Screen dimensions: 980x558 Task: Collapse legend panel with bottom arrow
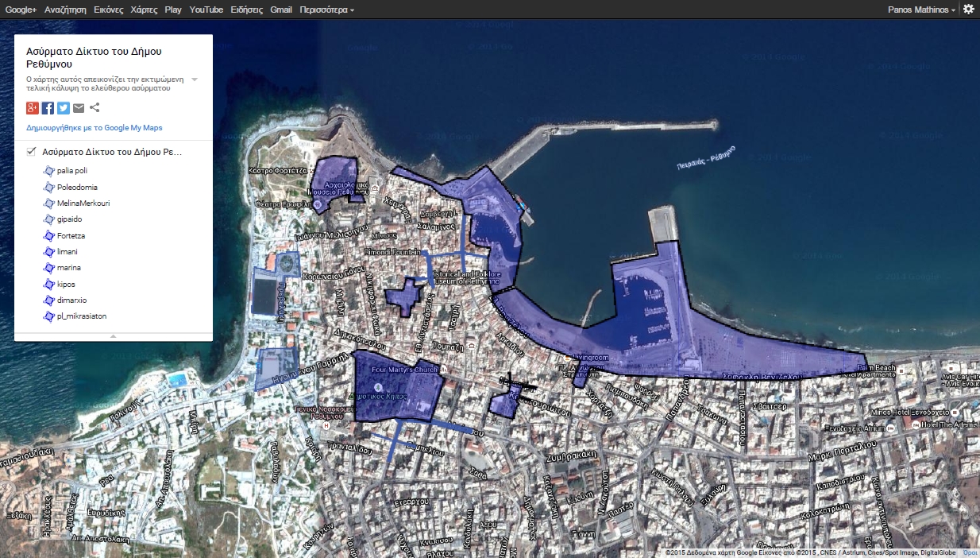click(x=114, y=336)
